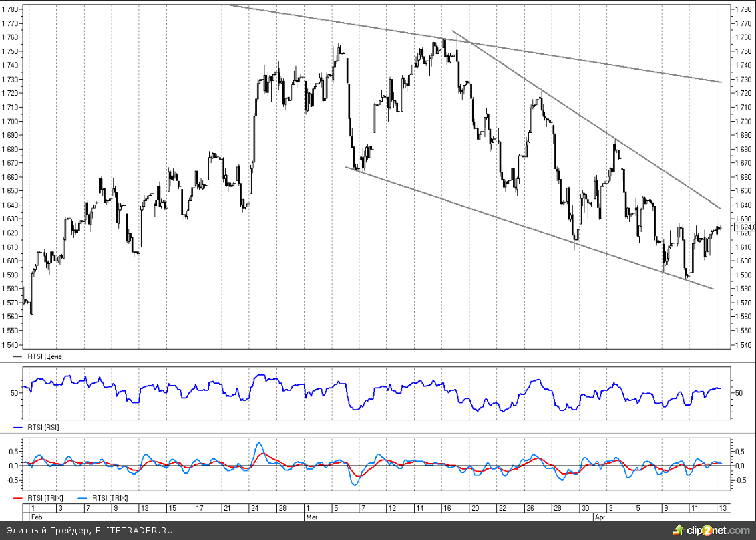Click date 21 on the time axis
Image resolution: width=756 pixels, height=540 pixels.
click(x=227, y=508)
